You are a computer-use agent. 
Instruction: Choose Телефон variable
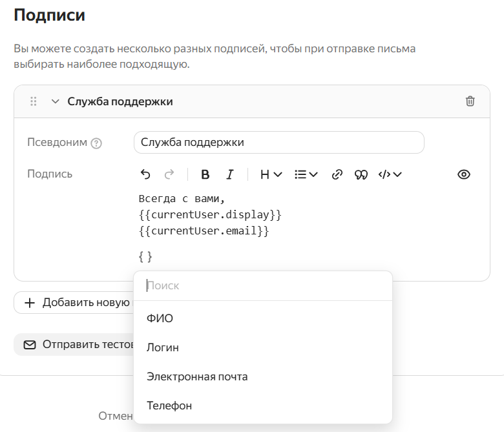(263, 406)
